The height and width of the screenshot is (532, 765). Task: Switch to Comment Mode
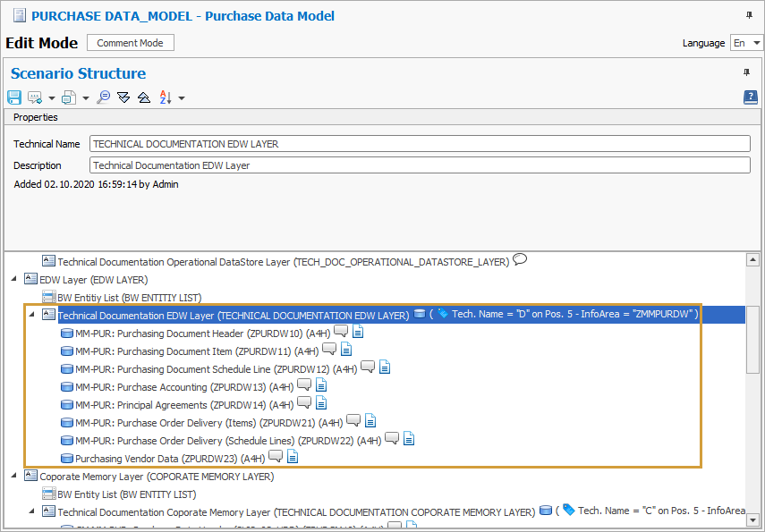coord(130,42)
